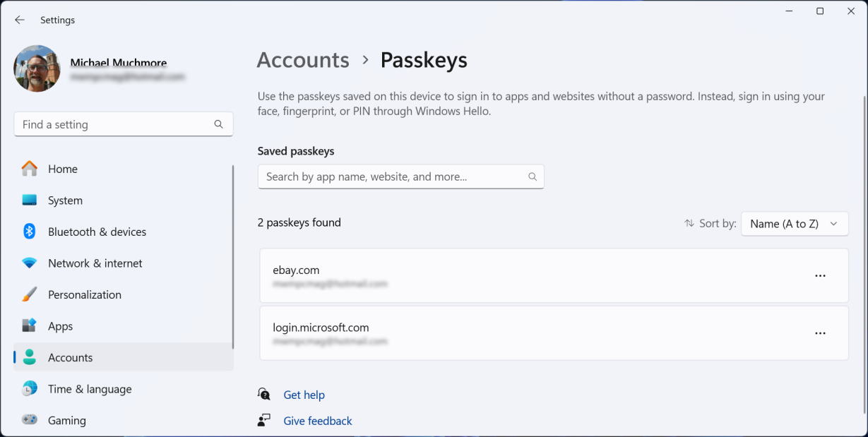Click the Time & language globe icon

pos(29,389)
